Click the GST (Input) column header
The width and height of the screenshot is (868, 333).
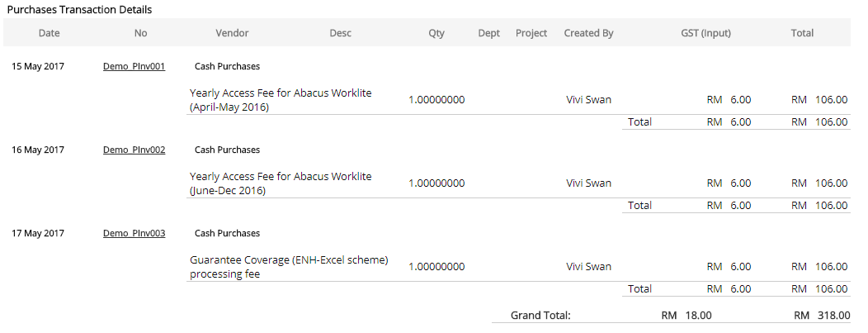705,33
